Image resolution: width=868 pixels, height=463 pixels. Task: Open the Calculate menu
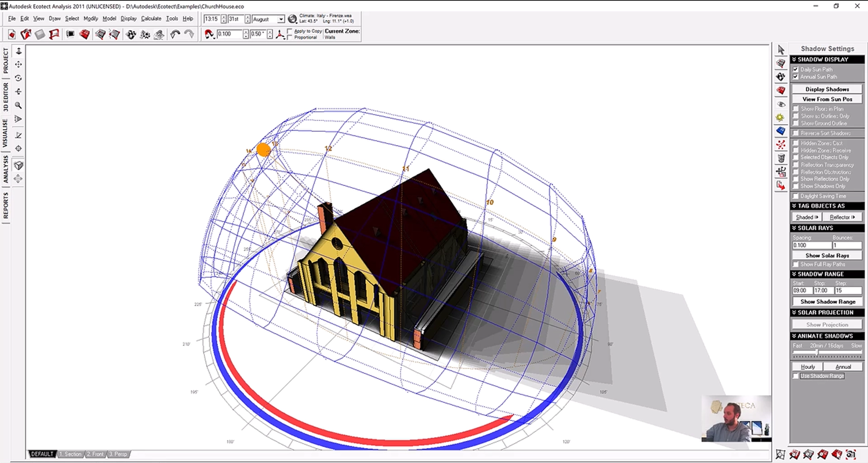coord(151,19)
